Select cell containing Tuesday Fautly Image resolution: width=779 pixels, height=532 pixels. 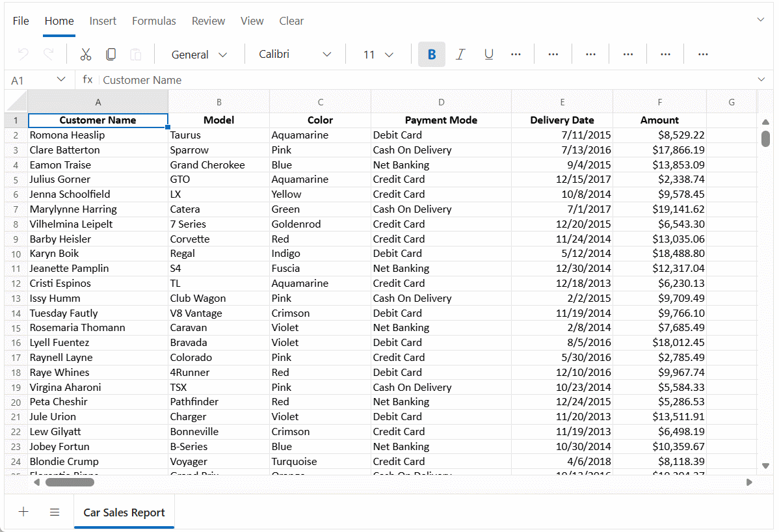click(98, 313)
